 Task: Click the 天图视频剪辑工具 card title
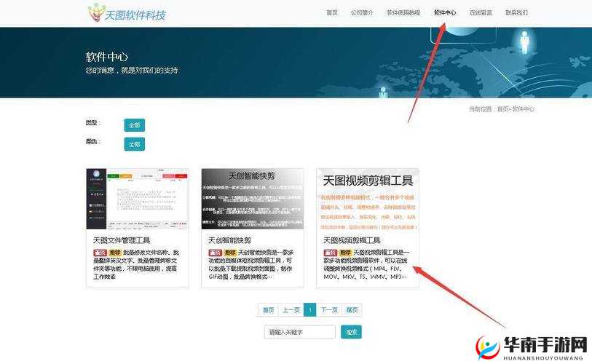[352, 240]
